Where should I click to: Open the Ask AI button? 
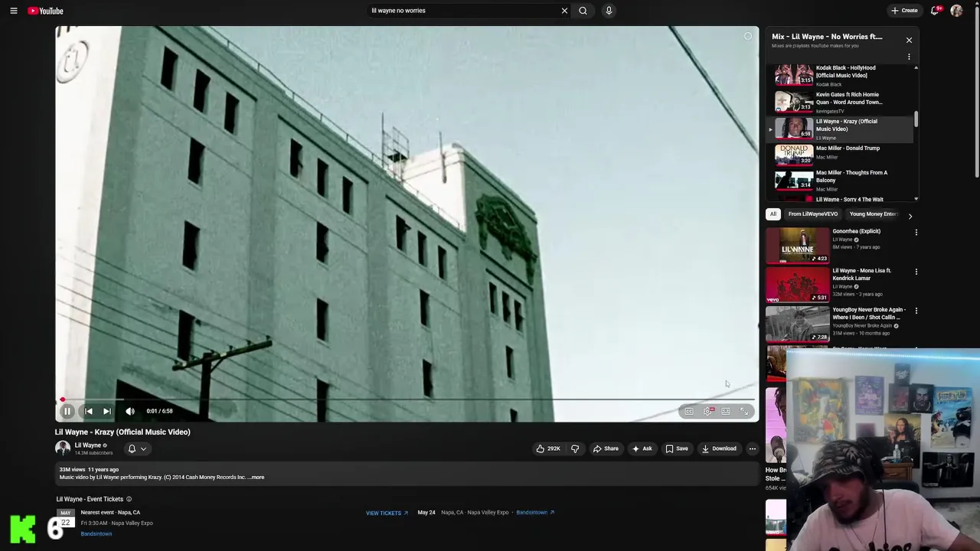642,448
